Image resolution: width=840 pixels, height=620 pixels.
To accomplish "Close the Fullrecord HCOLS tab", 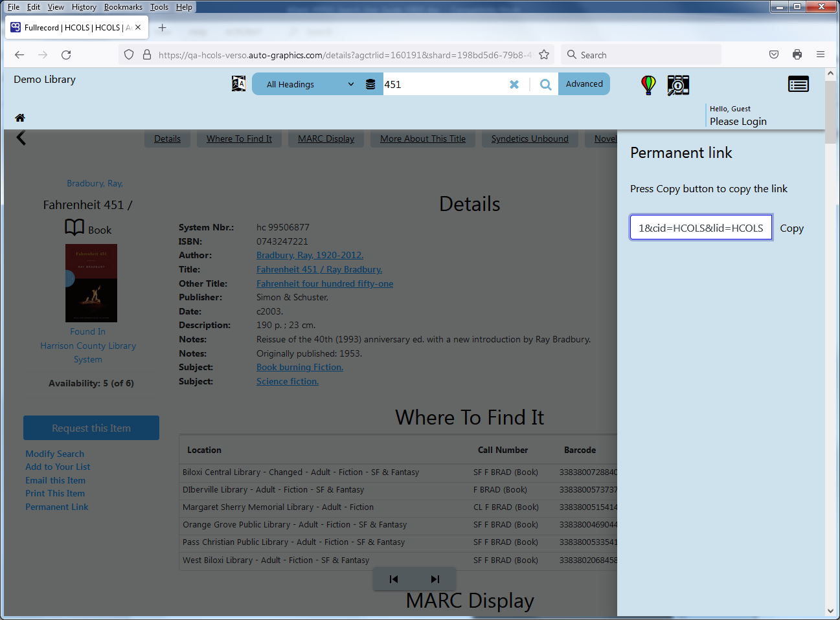I will [x=138, y=27].
